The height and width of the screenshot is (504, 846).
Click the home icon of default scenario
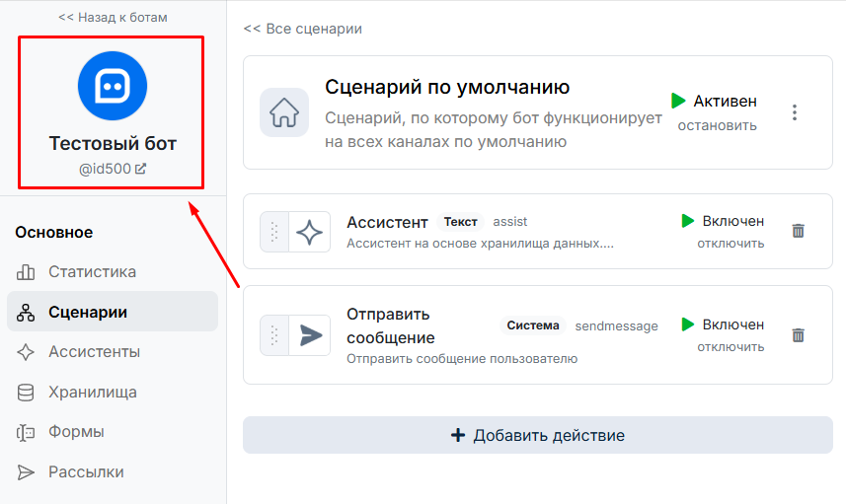284,112
